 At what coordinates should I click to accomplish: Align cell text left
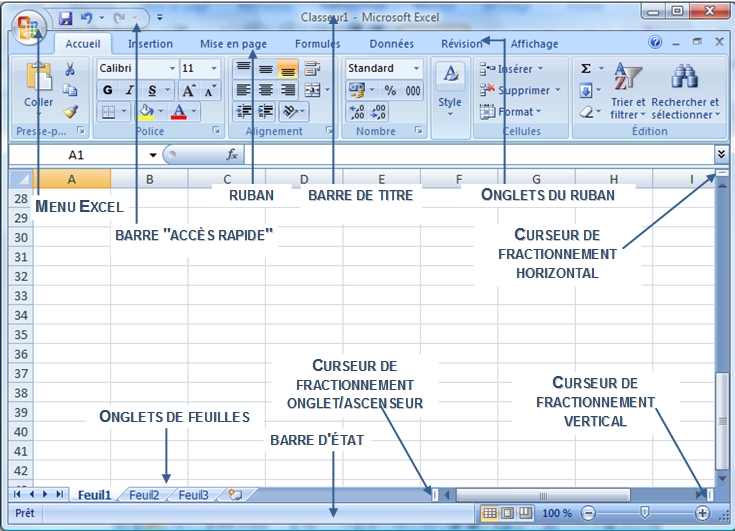point(243,90)
